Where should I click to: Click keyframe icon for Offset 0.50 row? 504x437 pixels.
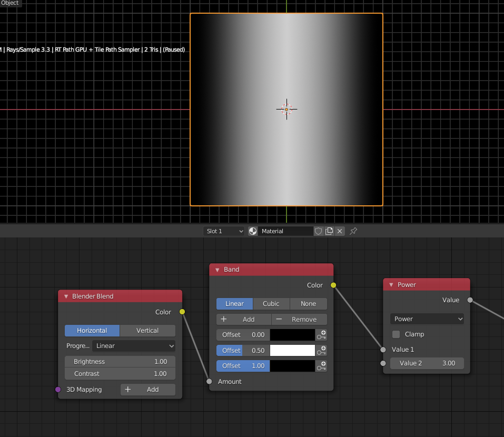321,350
